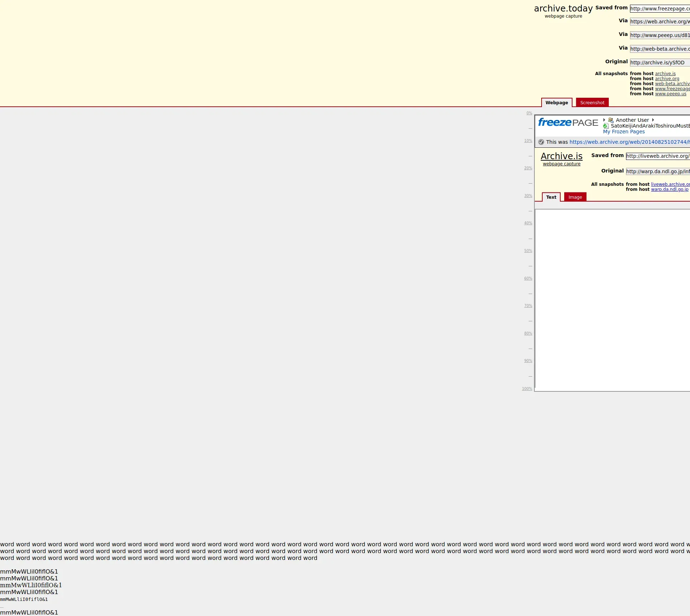The image size is (690, 616).
Task: Expand the arrow before Another User
Action: 604,120
